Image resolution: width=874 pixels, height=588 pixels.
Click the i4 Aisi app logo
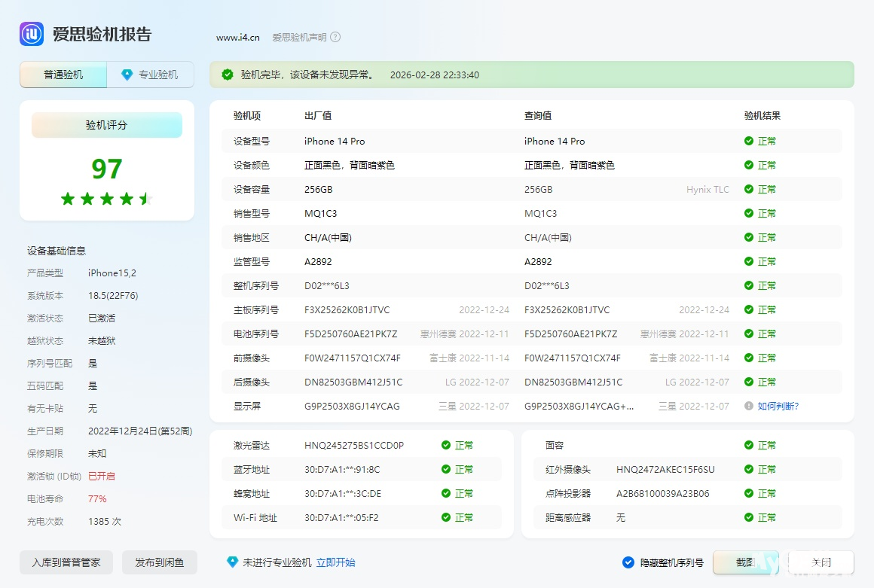coord(32,34)
